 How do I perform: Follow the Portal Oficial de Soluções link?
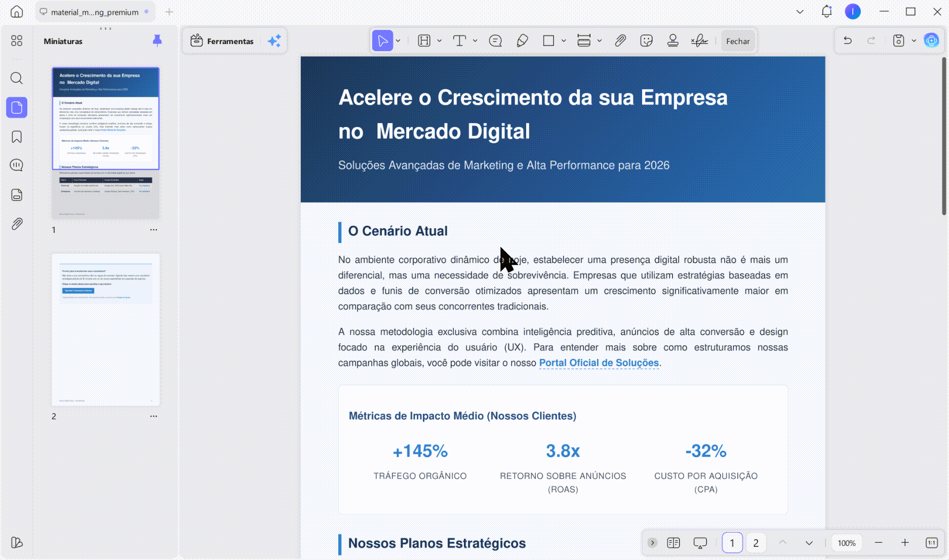click(x=599, y=363)
